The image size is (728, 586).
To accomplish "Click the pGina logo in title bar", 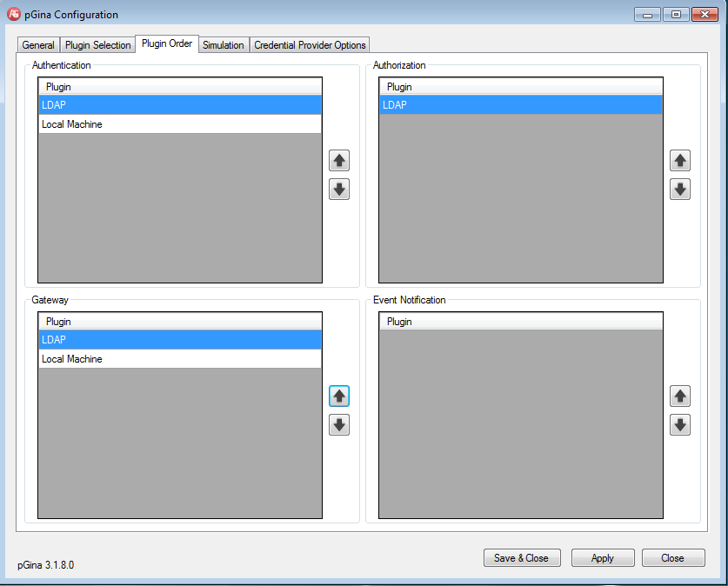I will [x=14, y=15].
